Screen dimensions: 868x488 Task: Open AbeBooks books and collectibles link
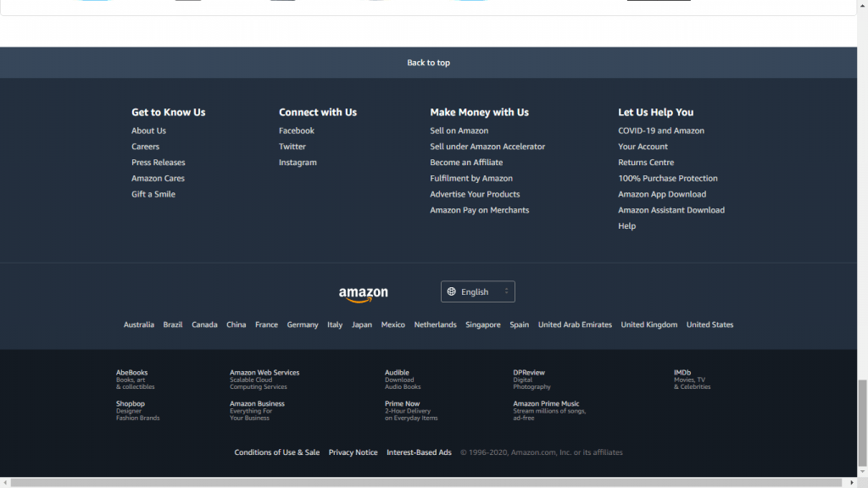(135, 380)
